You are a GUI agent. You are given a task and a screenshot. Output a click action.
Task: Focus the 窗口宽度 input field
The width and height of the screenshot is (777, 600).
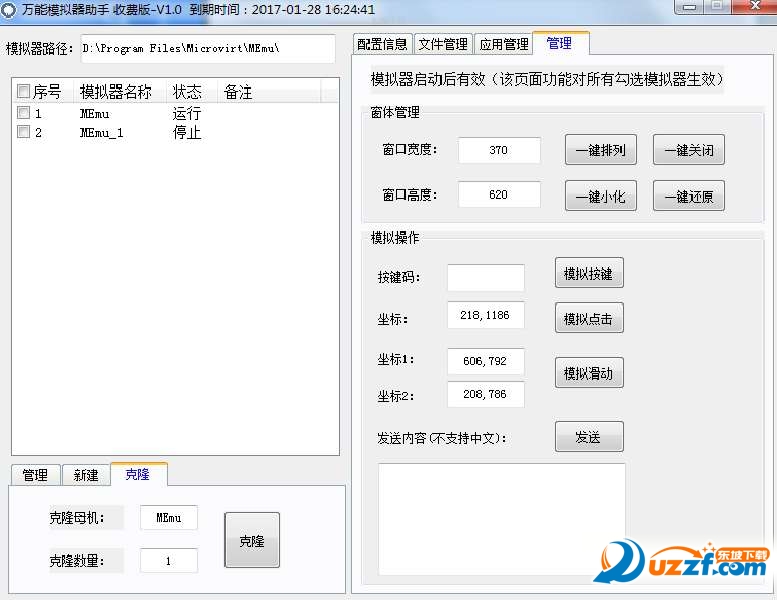(x=499, y=150)
